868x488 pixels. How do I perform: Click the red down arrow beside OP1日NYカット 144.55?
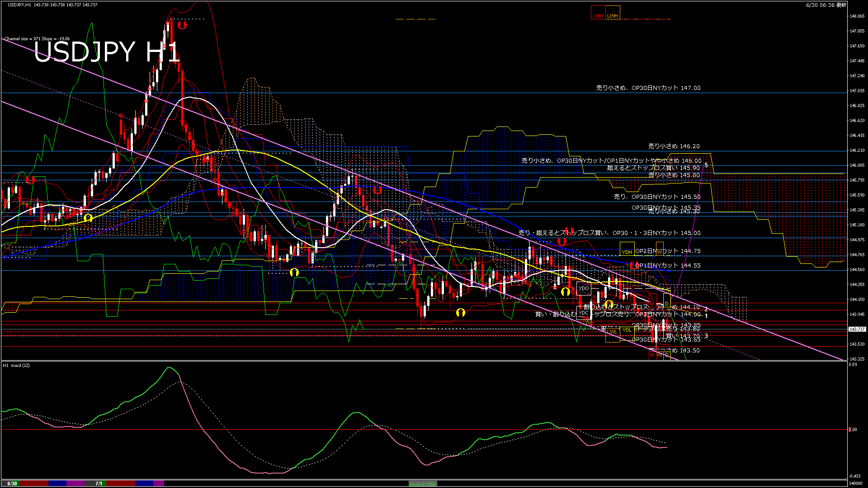pos(634,265)
